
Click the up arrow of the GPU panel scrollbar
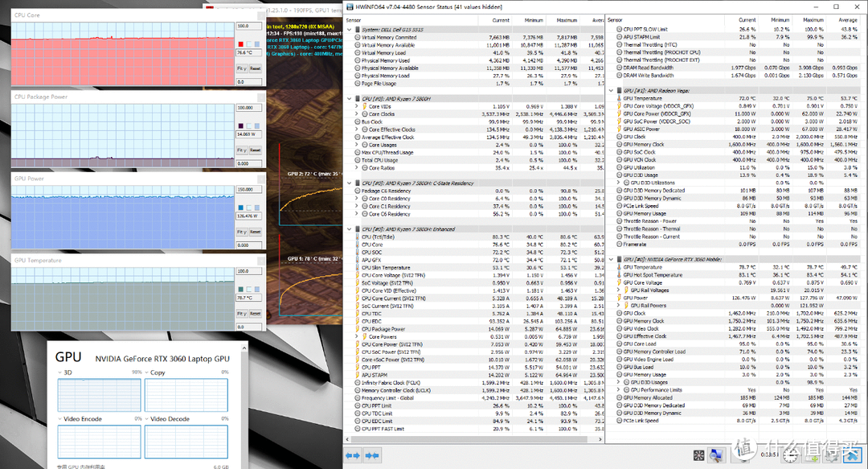click(244, 347)
